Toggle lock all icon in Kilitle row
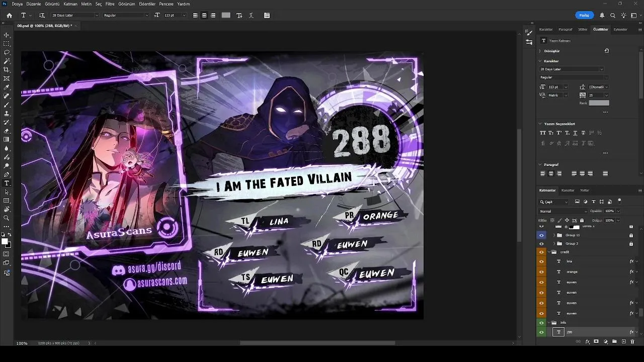This screenshot has width=644, height=362. click(582, 220)
